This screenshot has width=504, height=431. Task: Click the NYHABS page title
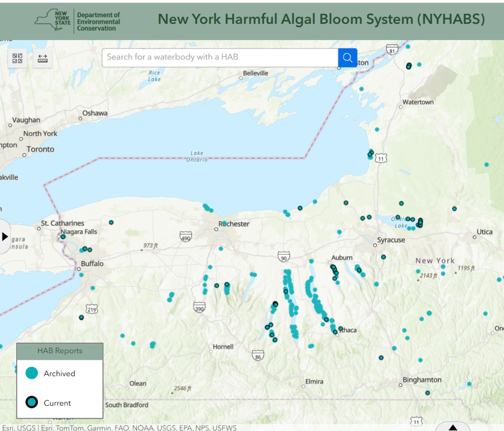[x=321, y=19]
